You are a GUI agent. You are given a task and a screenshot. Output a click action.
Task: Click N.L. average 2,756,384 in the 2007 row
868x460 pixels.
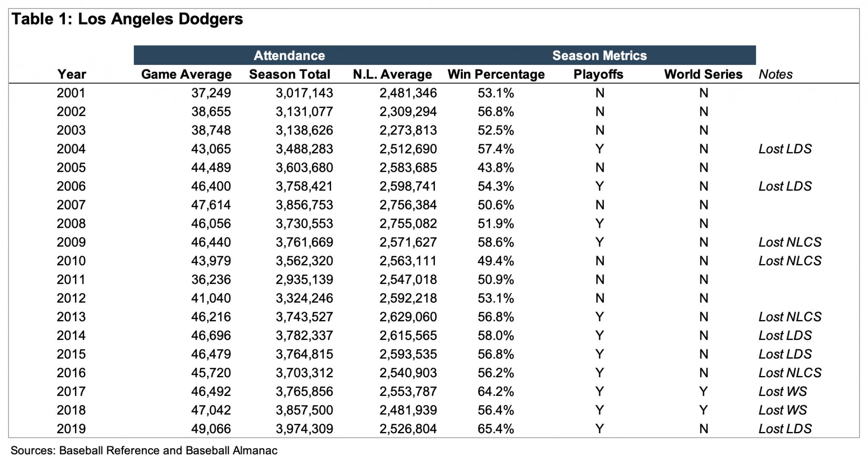coord(408,205)
